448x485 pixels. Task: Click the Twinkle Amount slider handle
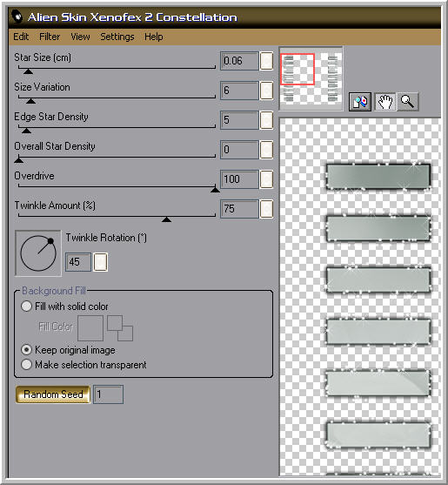click(x=166, y=219)
